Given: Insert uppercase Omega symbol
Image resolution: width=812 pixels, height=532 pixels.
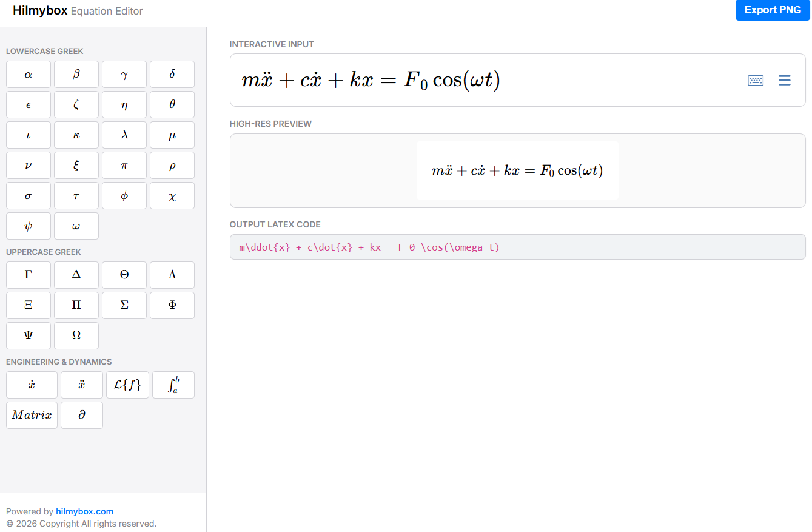Looking at the screenshot, I should point(76,335).
